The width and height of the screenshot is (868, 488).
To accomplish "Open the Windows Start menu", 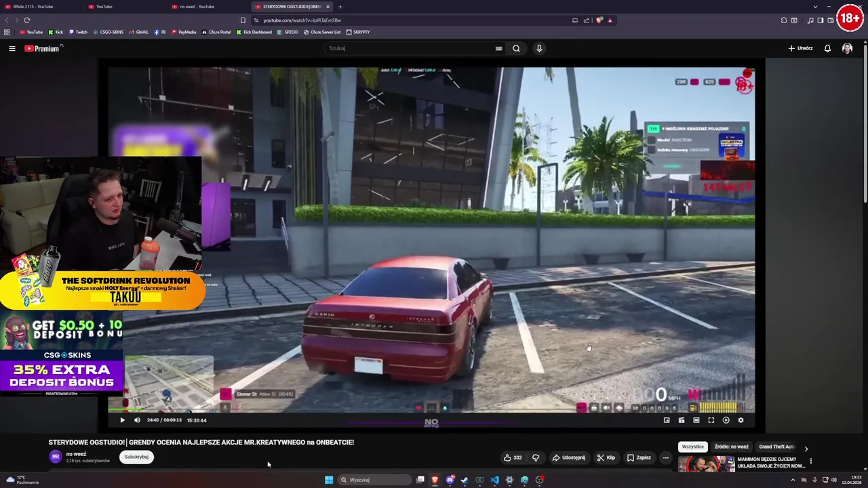I will [329, 480].
